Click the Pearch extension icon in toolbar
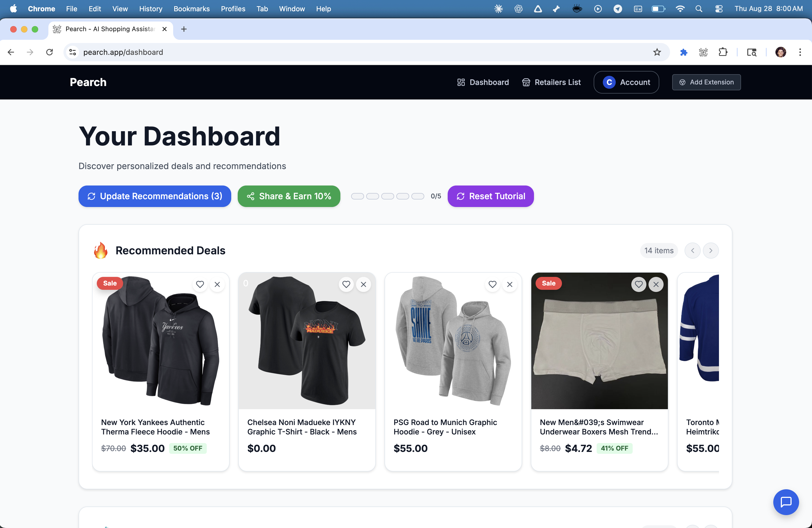This screenshot has height=528, width=812. click(x=703, y=52)
